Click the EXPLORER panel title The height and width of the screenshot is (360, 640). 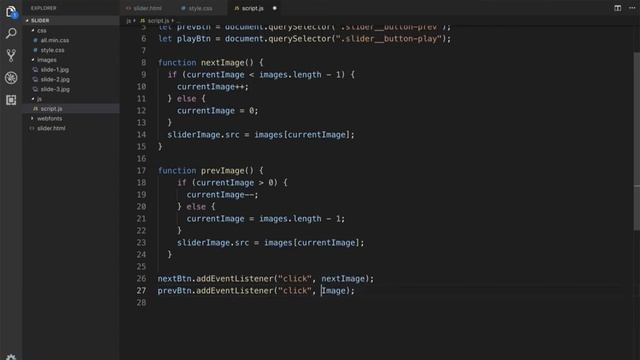tap(44, 8)
